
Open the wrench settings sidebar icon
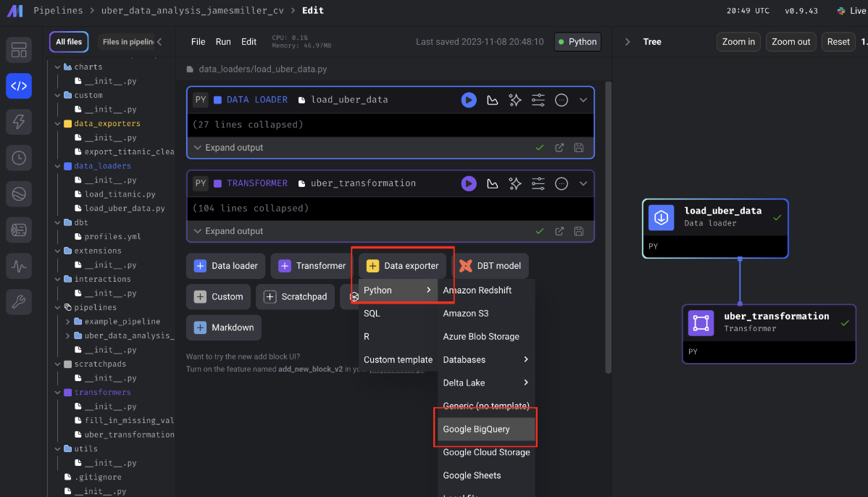click(19, 301)
